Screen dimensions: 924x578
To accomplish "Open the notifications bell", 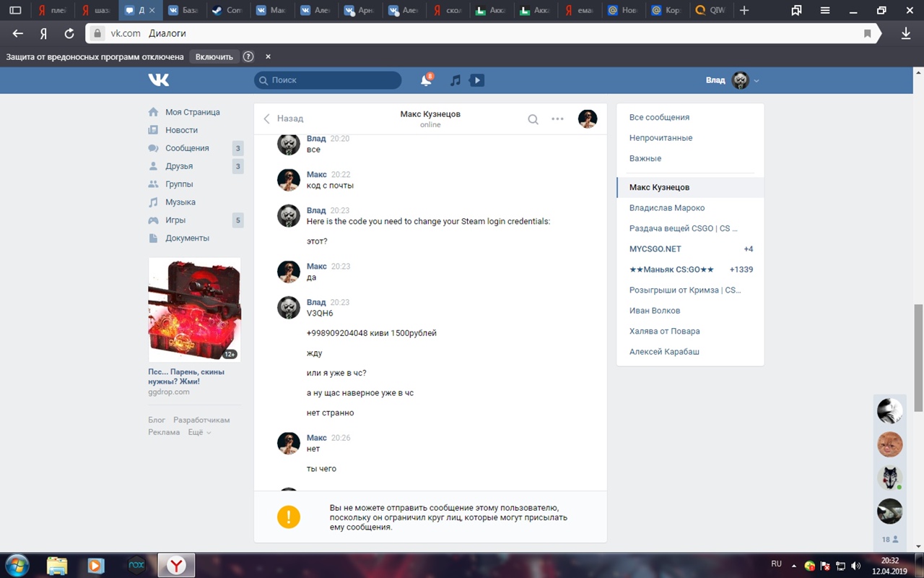I will [x=426, y=80].
